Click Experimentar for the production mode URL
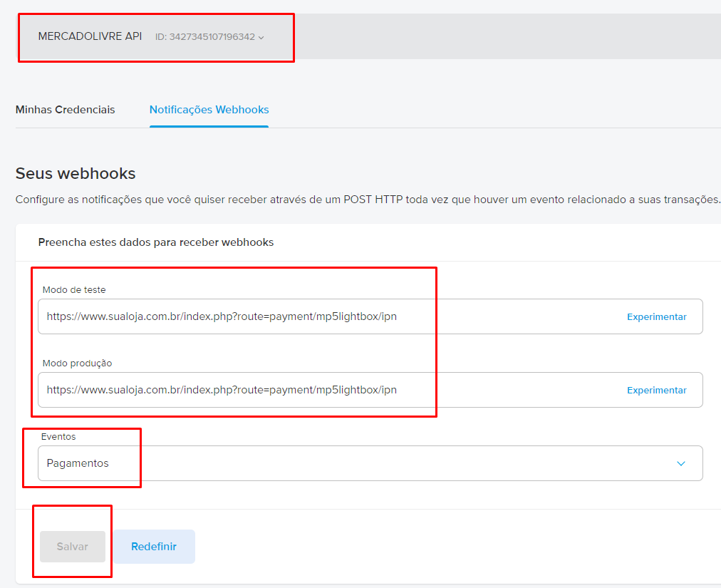Image resolution: width=721 pixels, height=588 pixels. (656, 390)
